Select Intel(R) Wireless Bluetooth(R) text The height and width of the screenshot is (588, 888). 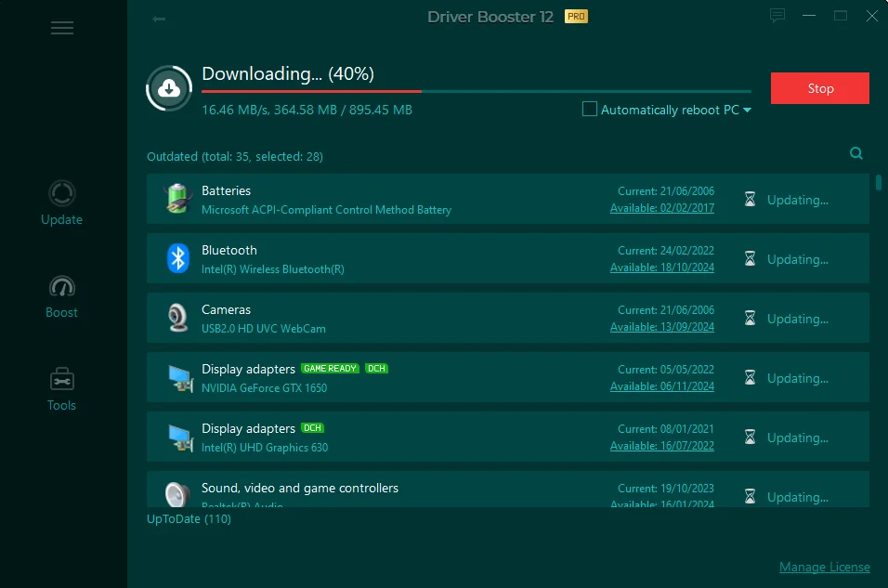[273, 269]
